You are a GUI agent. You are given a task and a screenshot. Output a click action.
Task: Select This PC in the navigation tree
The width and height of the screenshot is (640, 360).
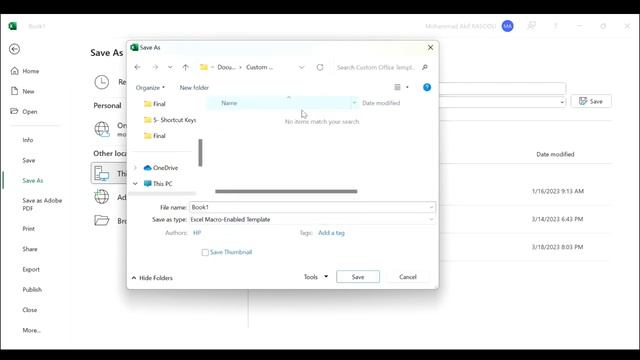coord(158,184)
